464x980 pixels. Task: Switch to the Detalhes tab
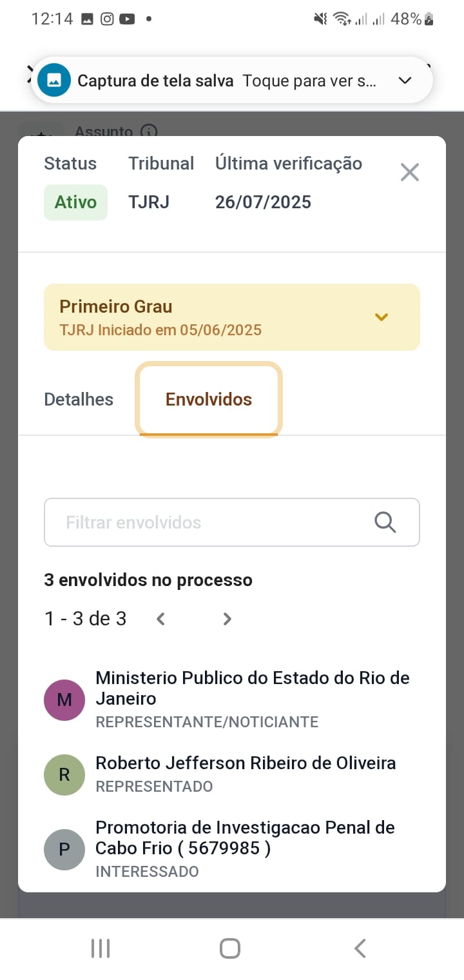79,400
